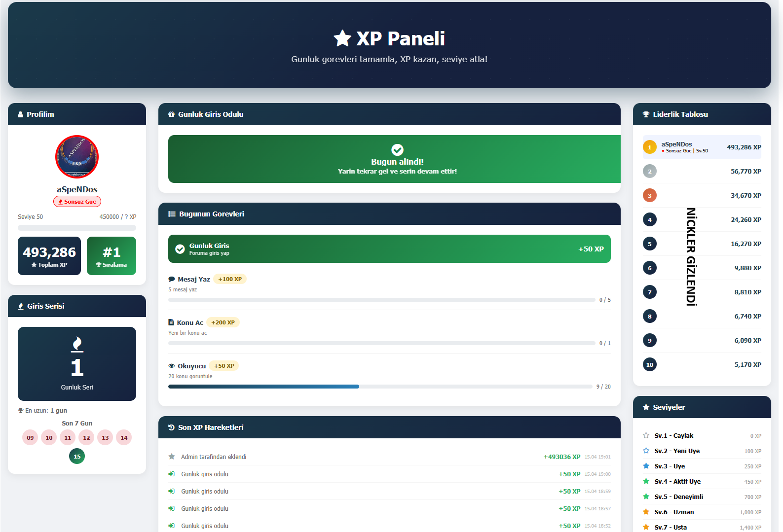Select day 15 in Son 7 Gun

77,457
